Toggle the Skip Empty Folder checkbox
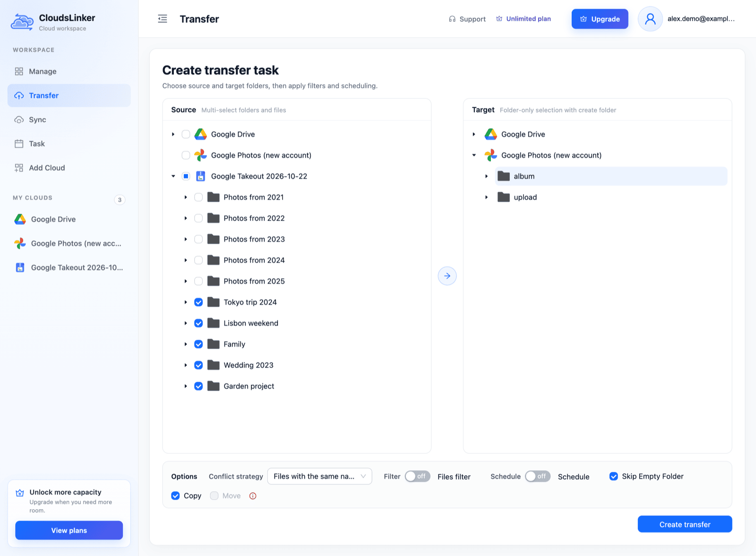756x556 pixels. [614, 476]
